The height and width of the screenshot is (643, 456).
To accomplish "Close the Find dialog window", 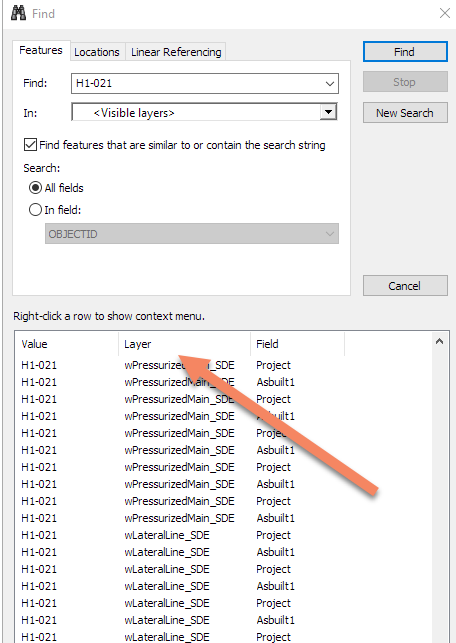I will click(445, 13).
